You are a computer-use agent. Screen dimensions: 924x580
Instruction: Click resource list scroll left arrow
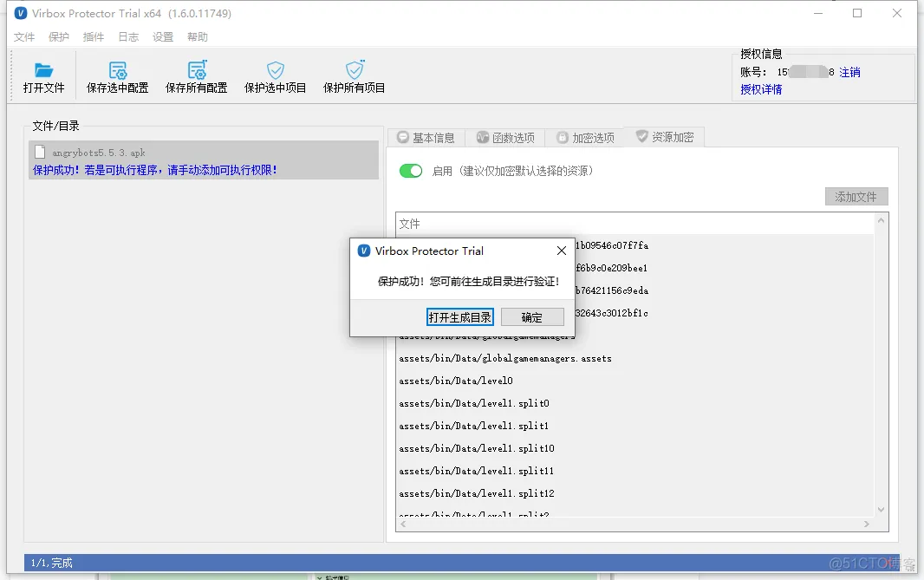click(403, 524)
